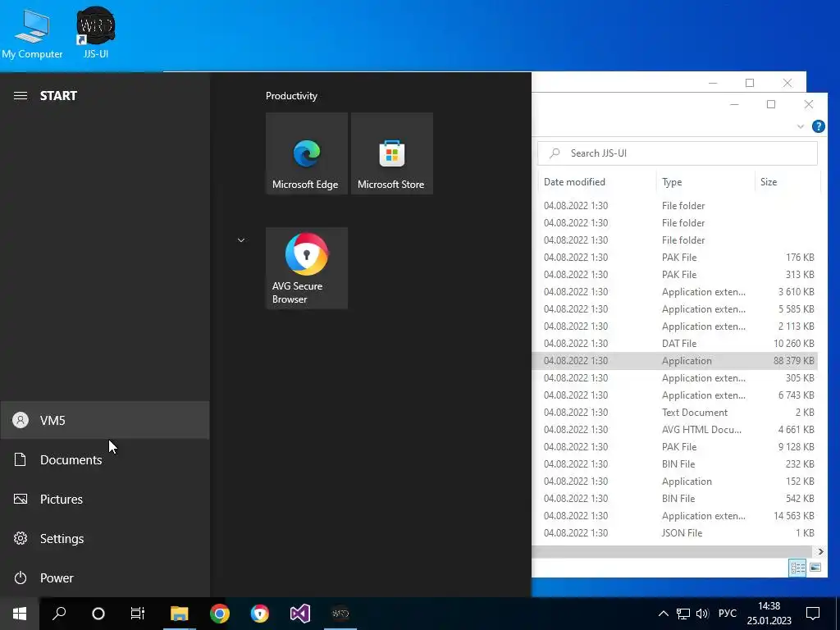Select the BIN File row 232 KB
Screen dimensions: 840x630
[675, 464]
